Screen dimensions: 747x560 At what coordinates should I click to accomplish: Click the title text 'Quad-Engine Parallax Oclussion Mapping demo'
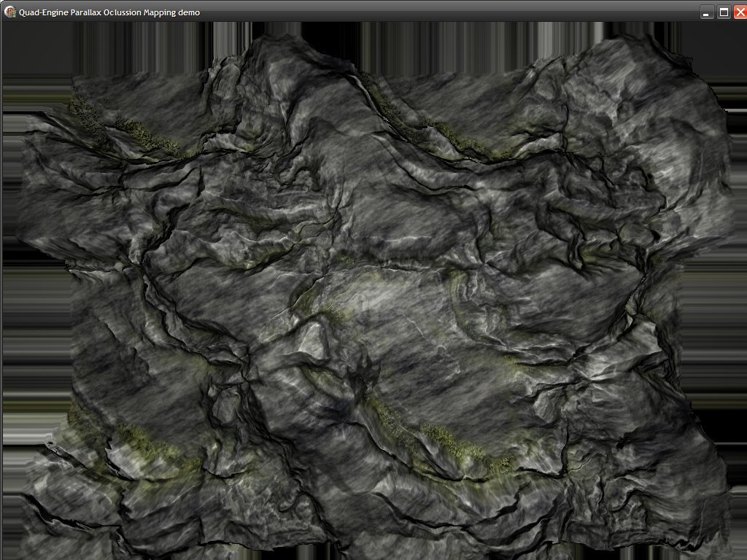tap(109, 12)
